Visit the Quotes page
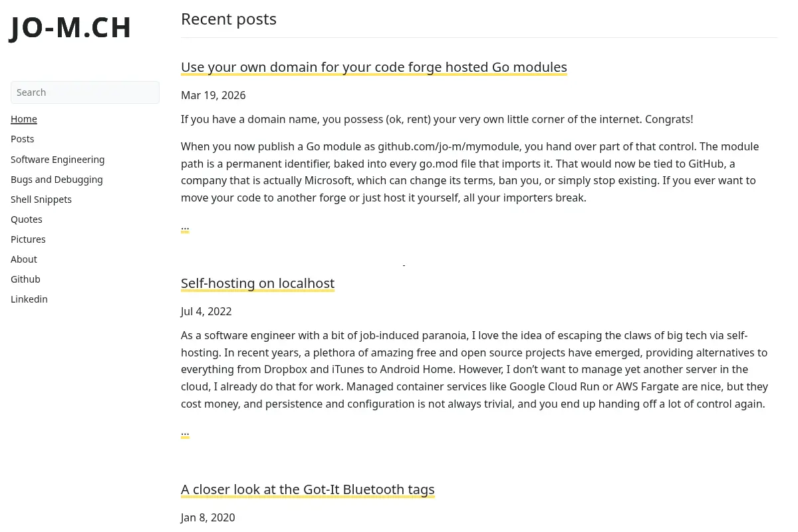Viewport: 798px width, 532px height. [27, 219]
